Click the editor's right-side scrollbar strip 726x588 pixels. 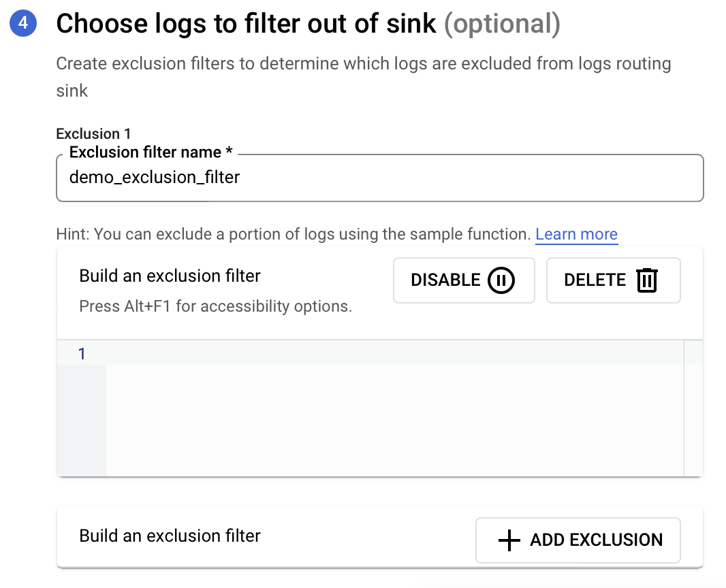pos(693,408)
